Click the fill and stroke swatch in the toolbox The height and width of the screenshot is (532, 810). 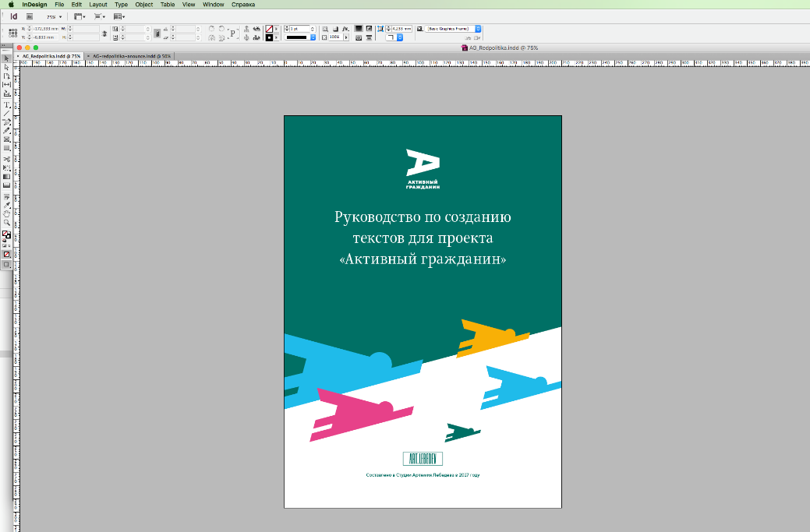click(6, 234)
